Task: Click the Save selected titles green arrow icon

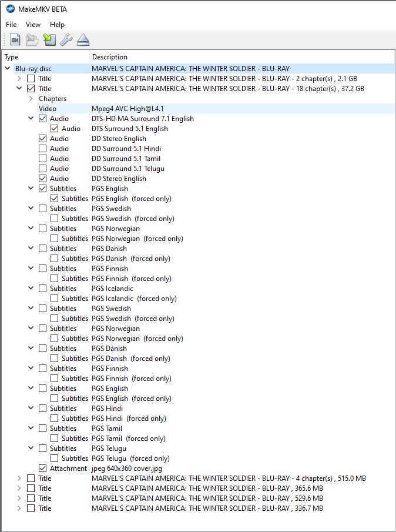Action: tap(49, 40)
